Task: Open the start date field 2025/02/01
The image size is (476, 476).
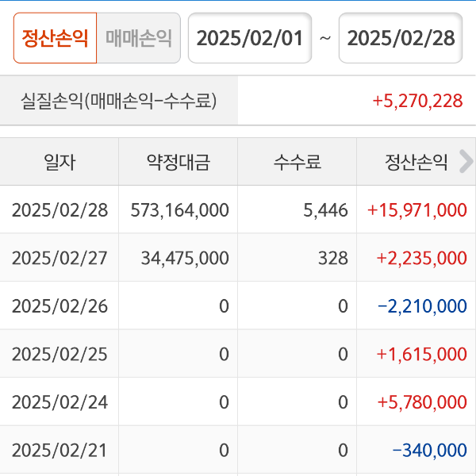Action: [249, 38]
